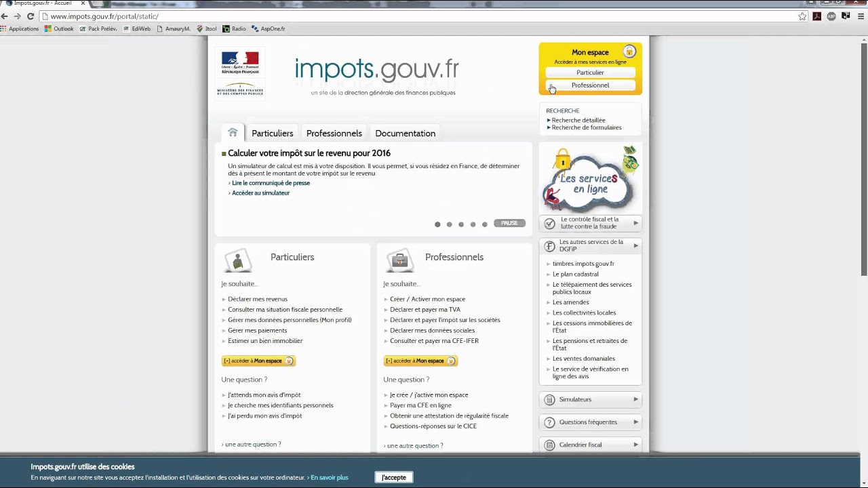Click Particulier in Mon espace box
The height and width of the screenshot is (488, 868).
590,73
